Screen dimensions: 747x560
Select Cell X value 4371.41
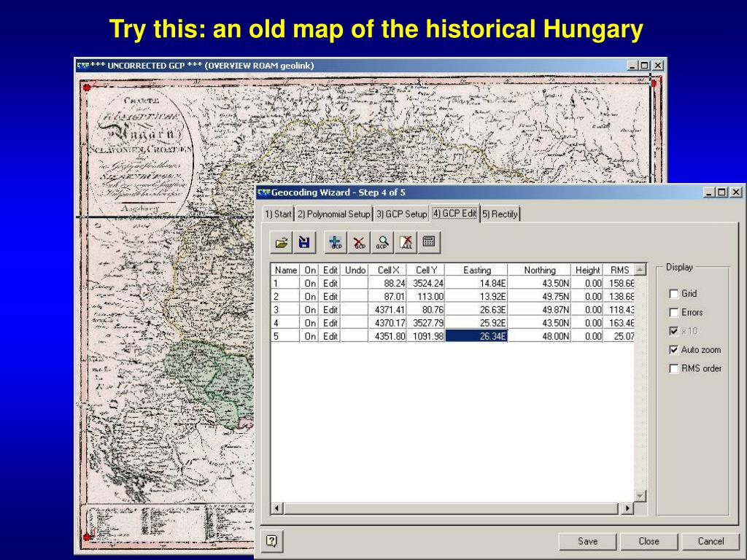(x=387, y=310)
